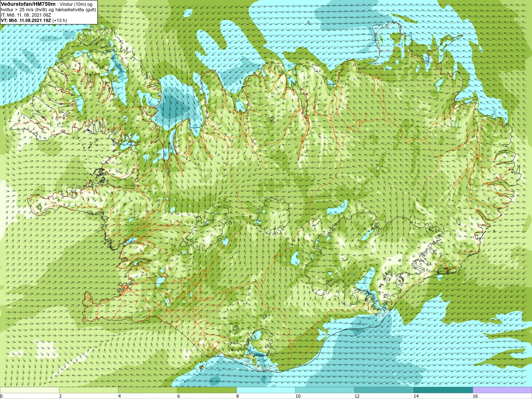Image resolution: width=532 pixels, height=399 pixels.
Task: Click the 'Veðurstofan/HM750m' title text
Action: click(x=28, y=4)
